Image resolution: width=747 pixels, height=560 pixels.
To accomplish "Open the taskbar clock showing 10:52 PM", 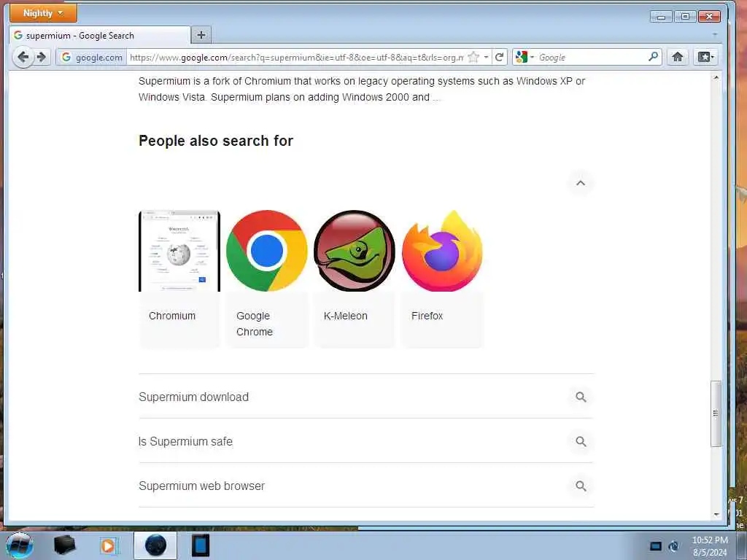I will point(710,545).
